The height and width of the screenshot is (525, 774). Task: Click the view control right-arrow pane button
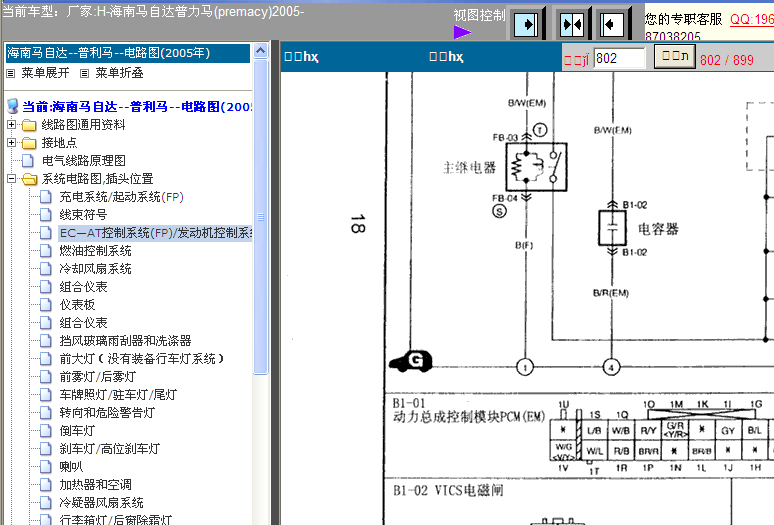point(526,23)
